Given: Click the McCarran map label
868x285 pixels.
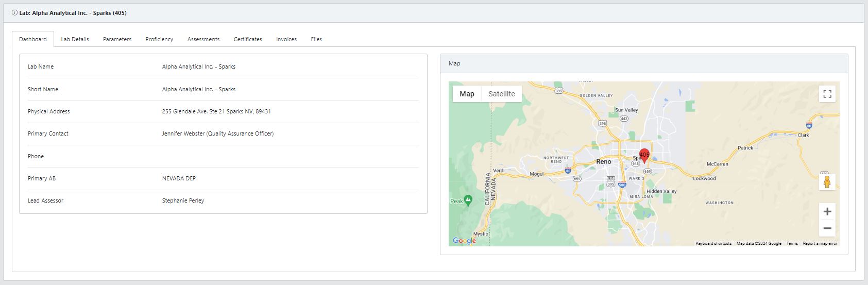Looking at the screenshot, I should point(718,164).
